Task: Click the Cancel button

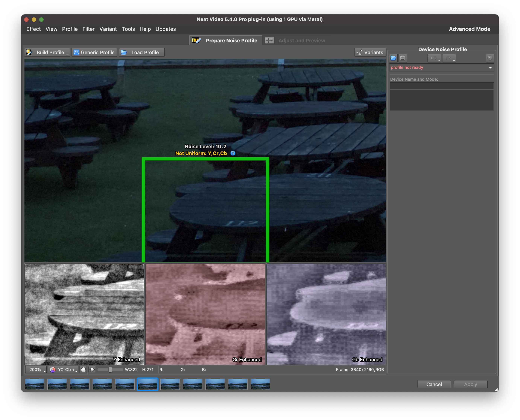Action: point(434,384)
